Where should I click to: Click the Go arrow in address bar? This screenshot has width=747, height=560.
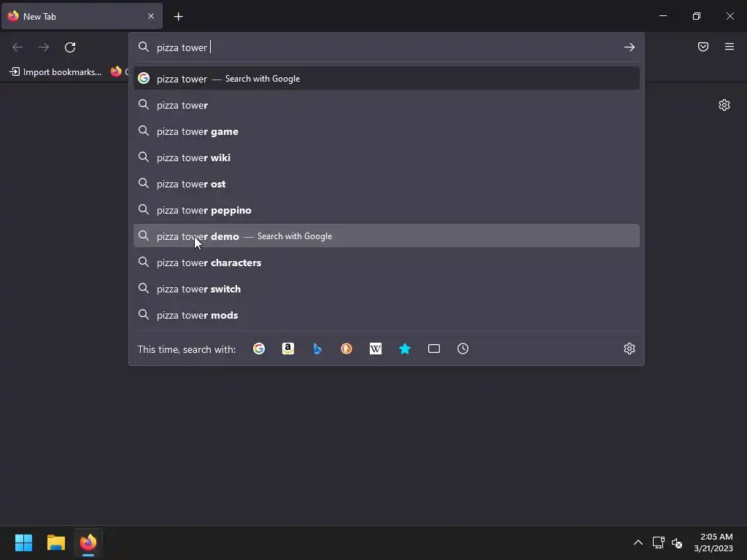[630, 47]
